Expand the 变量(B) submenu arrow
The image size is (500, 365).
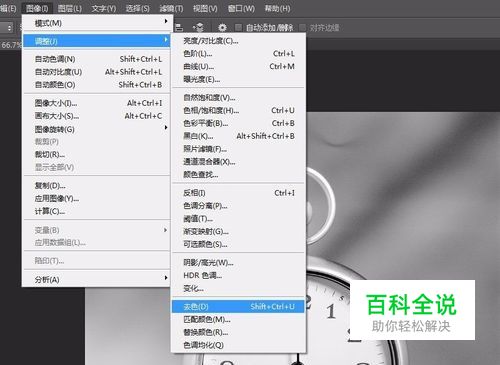tap(166, 230)
